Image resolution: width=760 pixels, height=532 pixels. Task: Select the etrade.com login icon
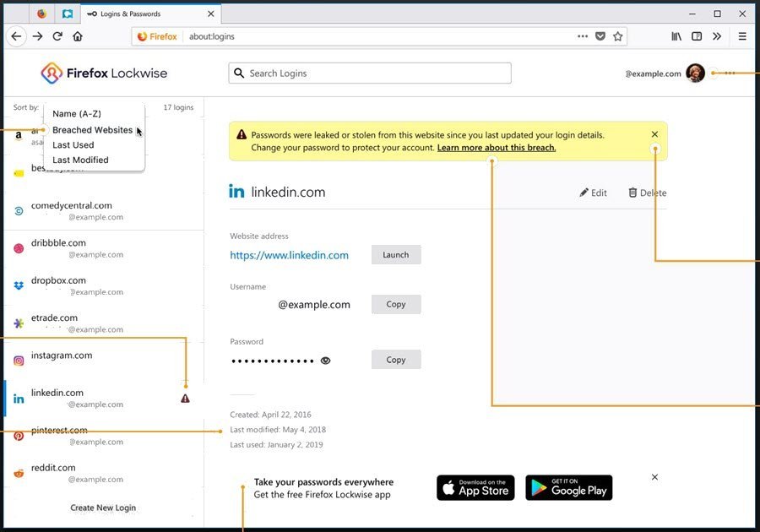click(19, 323)
